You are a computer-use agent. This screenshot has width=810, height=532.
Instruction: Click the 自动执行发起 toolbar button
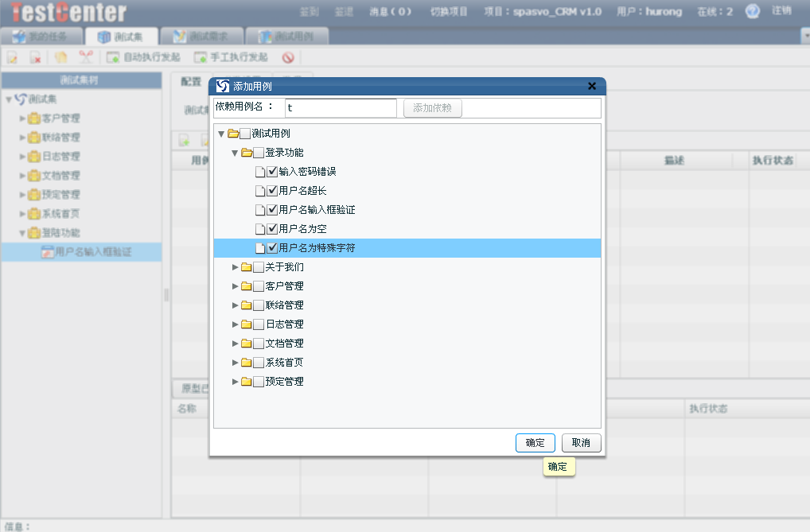pyautogui.click(x=144, y=57)
